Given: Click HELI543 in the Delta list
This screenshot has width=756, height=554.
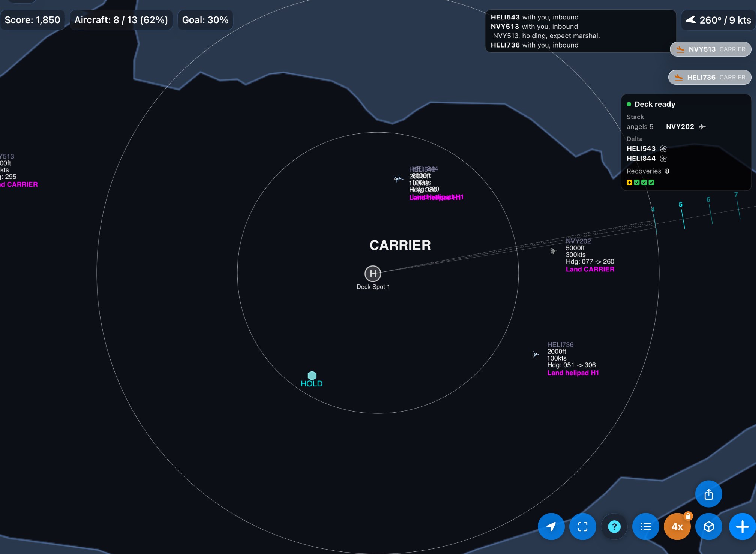Looking at the screenshot, I should [x=641, y=148].
